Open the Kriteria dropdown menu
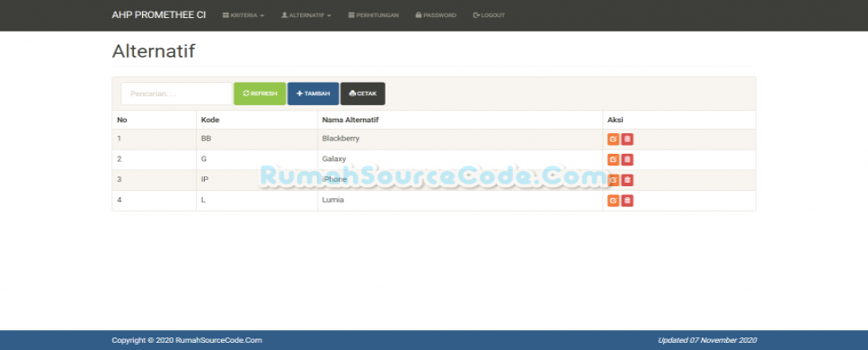Screen dimensions: 868x350 [243, 15]
